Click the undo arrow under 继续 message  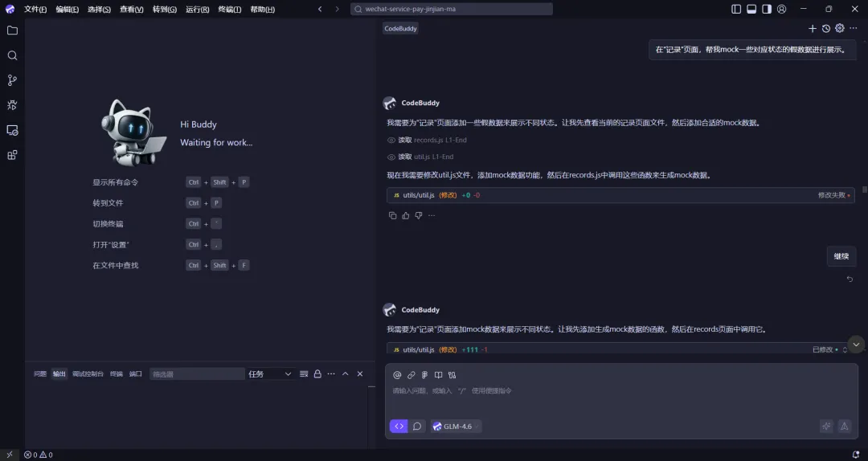point(850,279)
